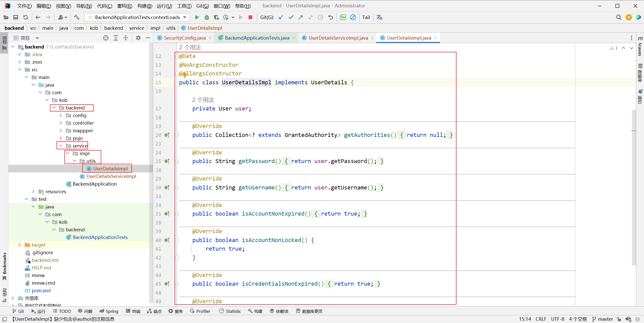Click Tail button in toolbar
644x323 pixels.
[366, 17]
